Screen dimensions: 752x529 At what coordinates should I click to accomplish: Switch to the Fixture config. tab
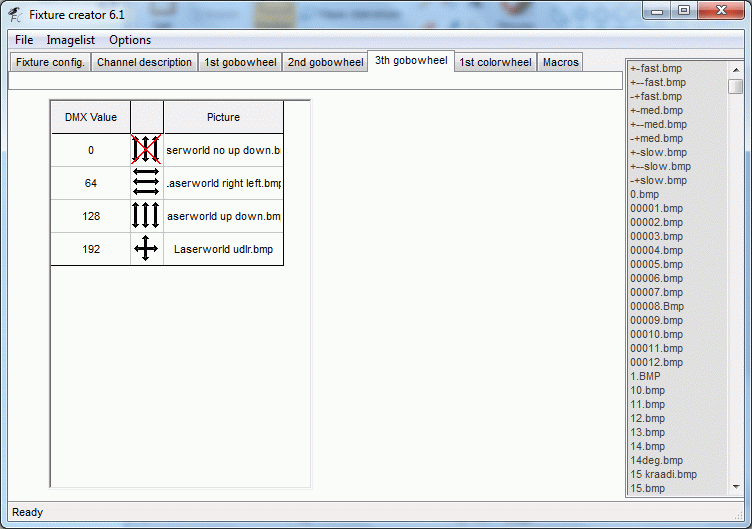click(x=50, y=62)
